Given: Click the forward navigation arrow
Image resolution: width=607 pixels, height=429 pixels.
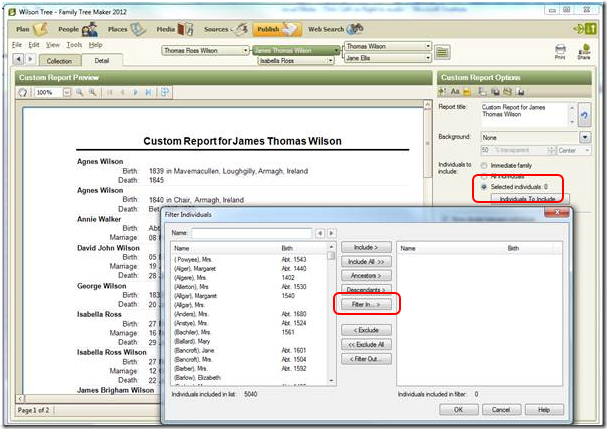Looking at the screenshot, I should coord(30,59).
